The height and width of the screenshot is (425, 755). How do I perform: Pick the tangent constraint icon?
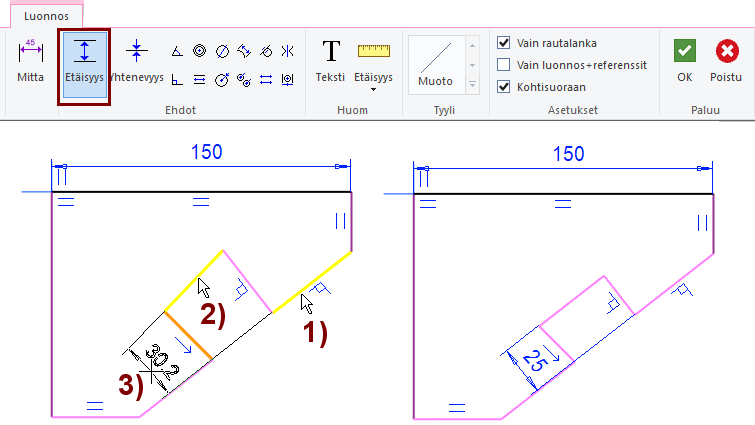pos(266,51)
